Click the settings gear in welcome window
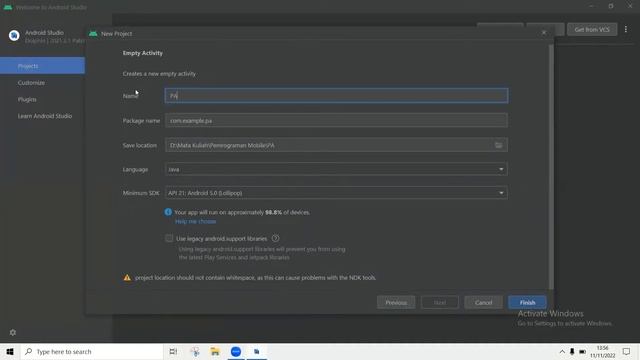Viewport: 640px width, 360px height. pos(13,333)
